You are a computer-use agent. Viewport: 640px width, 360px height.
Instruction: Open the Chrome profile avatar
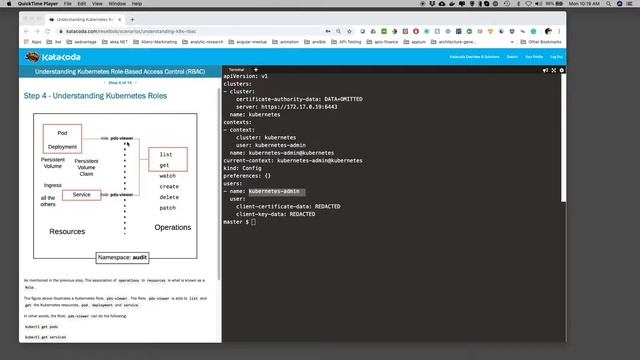click(548, 31)
